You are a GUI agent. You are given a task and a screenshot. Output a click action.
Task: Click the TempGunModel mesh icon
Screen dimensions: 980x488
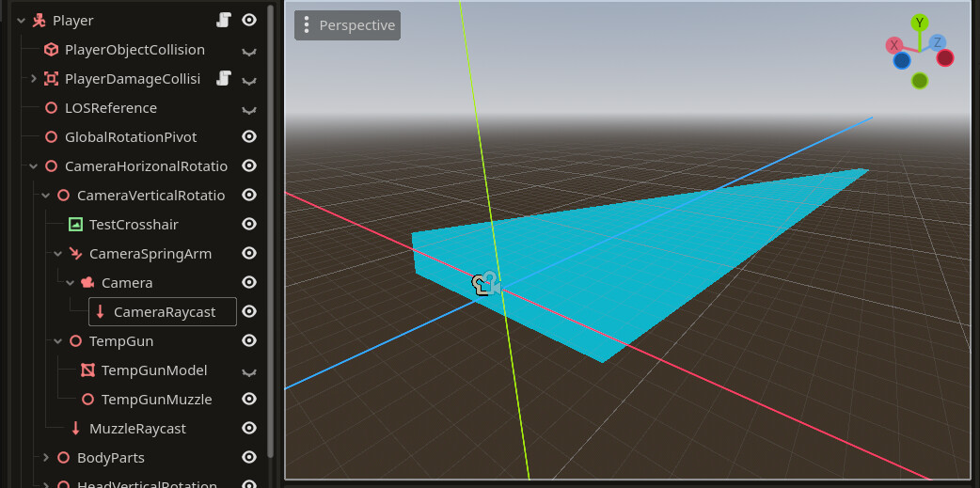click(x=87, y=370)
